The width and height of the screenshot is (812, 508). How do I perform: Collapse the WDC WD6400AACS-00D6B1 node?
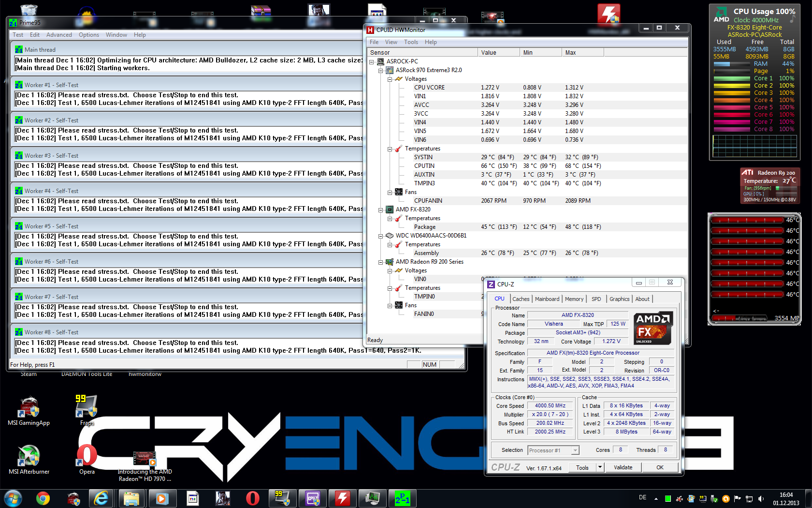[380, 236]
